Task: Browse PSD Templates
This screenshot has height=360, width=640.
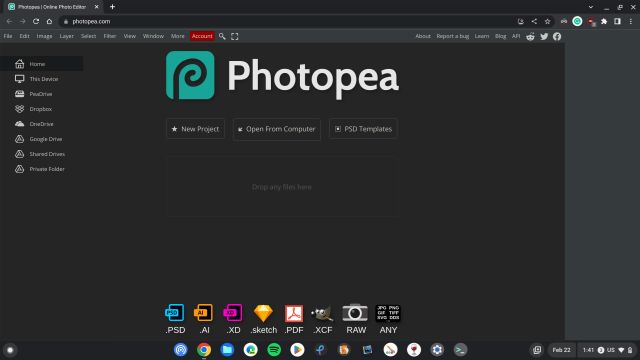Action: [x=363, y=129]
